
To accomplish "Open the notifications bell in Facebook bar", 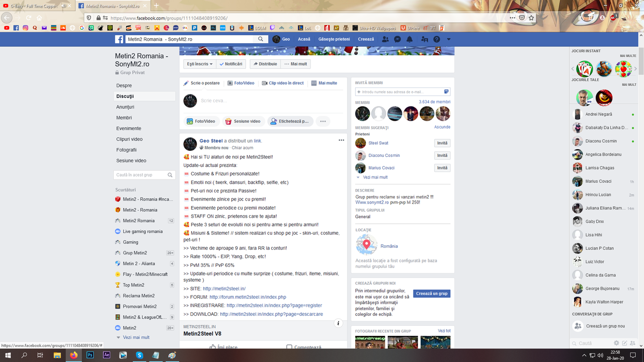I will (410, 39).
